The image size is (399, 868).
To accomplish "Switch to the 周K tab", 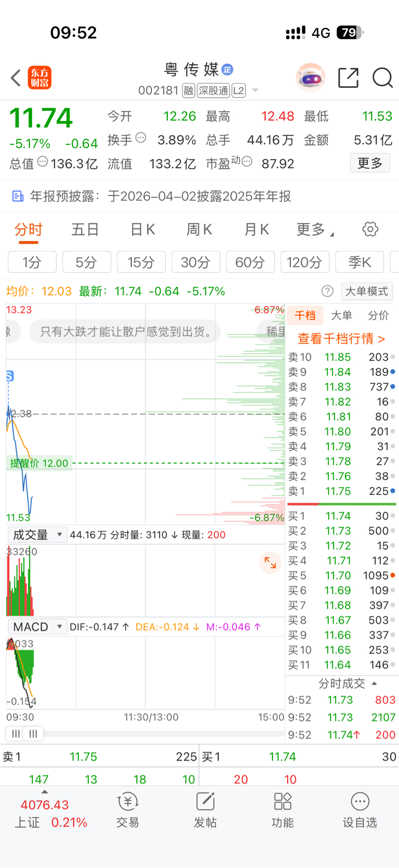I will (199, 229).
